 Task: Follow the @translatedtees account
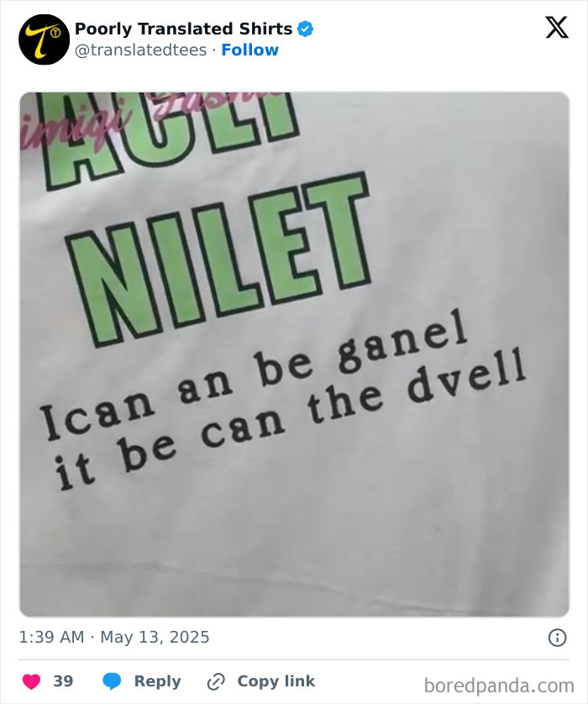250,50
